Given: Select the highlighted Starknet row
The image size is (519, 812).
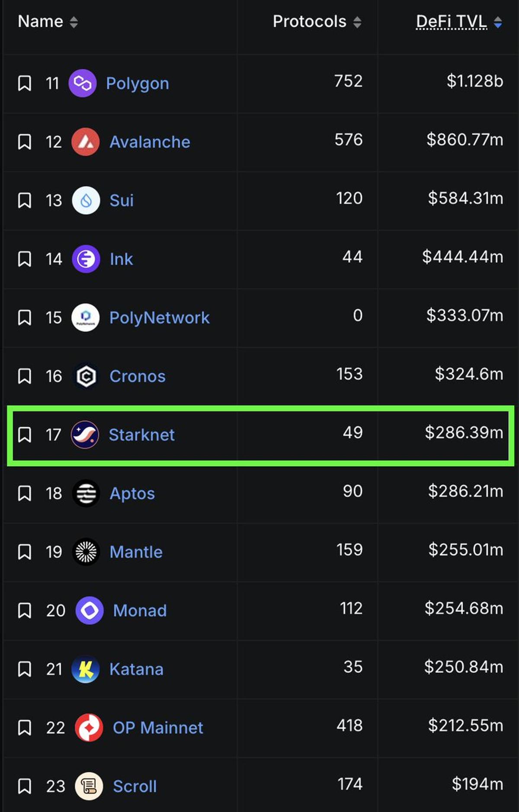Looking at the screenshot, I should 259,435.
